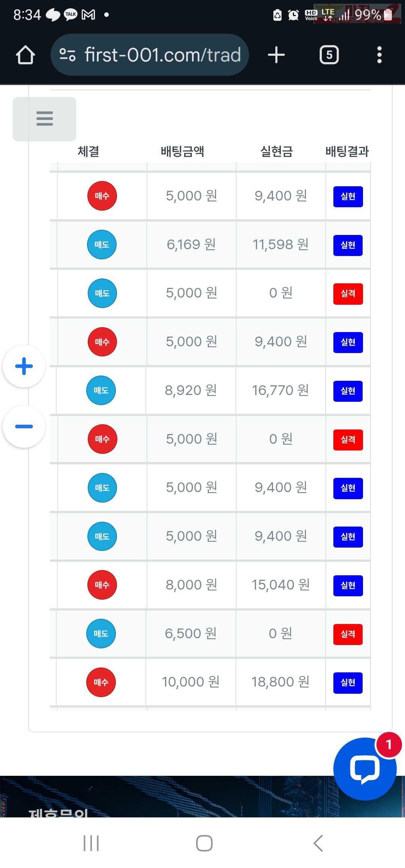
Task: Click the zoom out minus button
Action: coord(24,427)
